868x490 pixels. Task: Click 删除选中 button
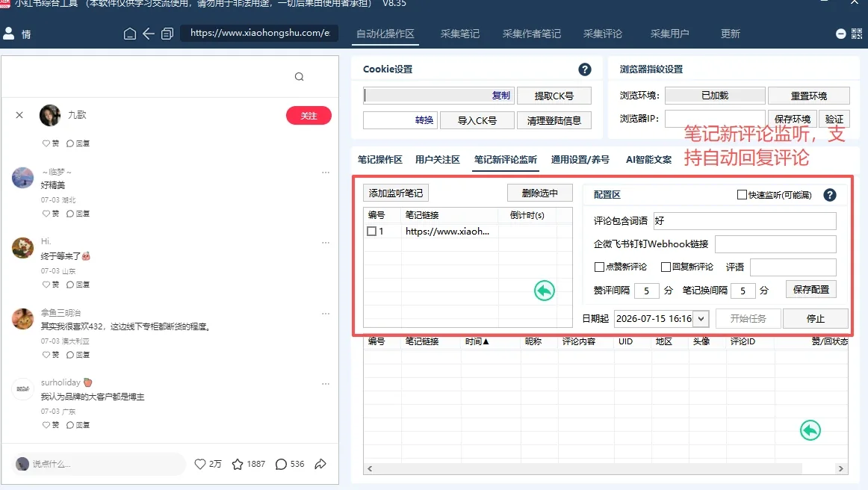(540, 193)
